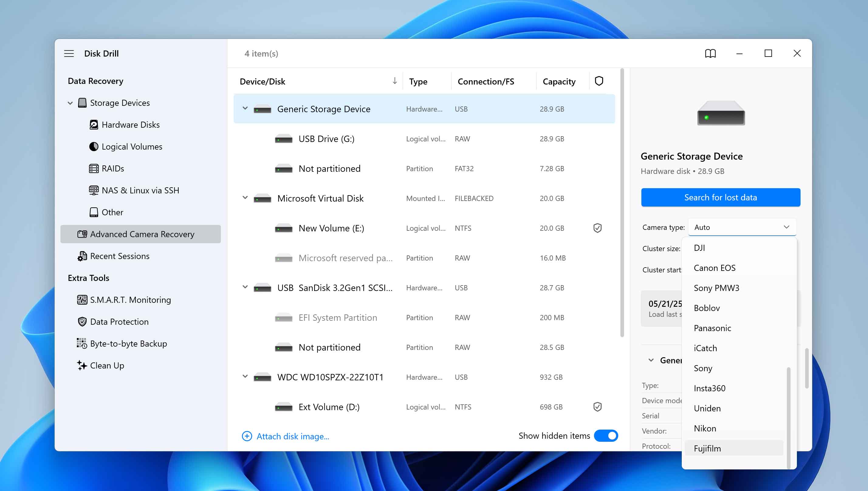Collapse the Microsoft Virtual Disk row
The image size is (868, 491).
tap(245, 198)
